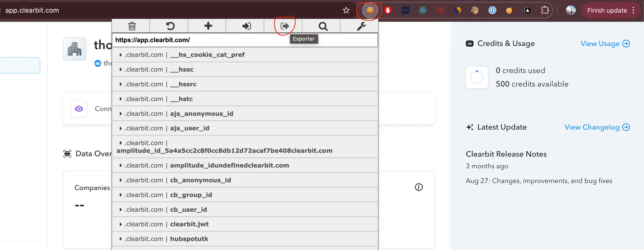Click the Finish update button
Viewport: 644px width, 250px height.
pyautogui.click(x=611, y=10)
